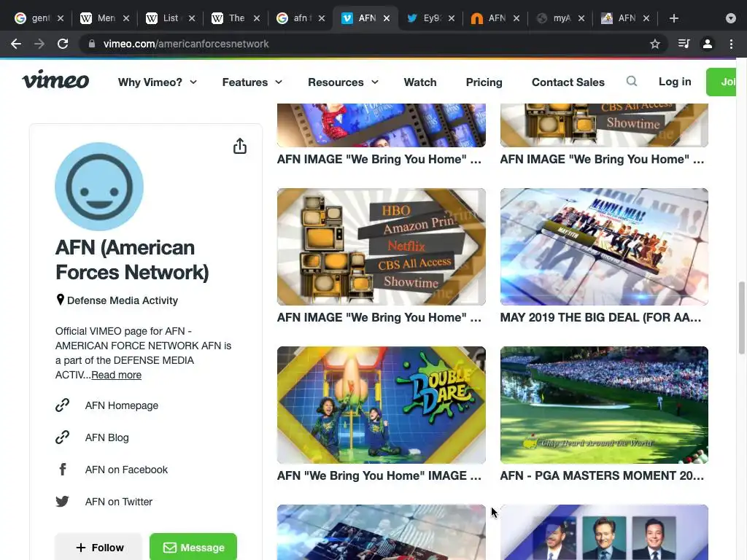This screenshot has height=560, width=747.
Task: Click the chain link icon beside AFN Homepage
Action: point(63,405)
